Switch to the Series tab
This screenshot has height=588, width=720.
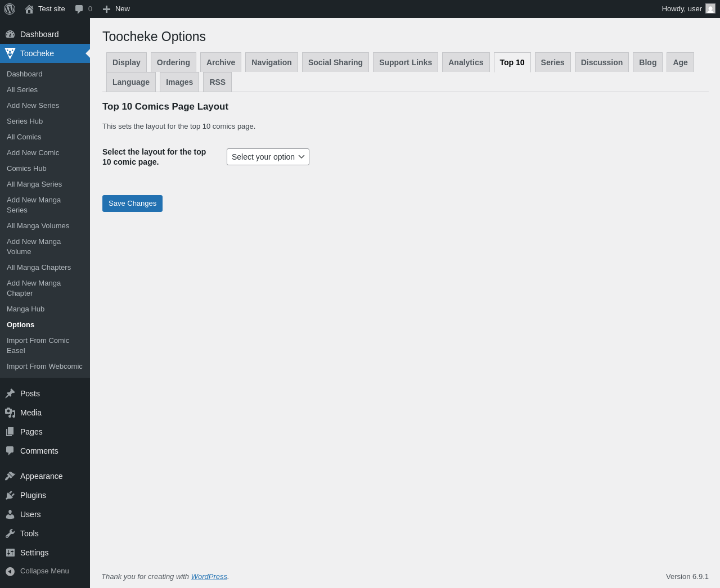point(552,62)
